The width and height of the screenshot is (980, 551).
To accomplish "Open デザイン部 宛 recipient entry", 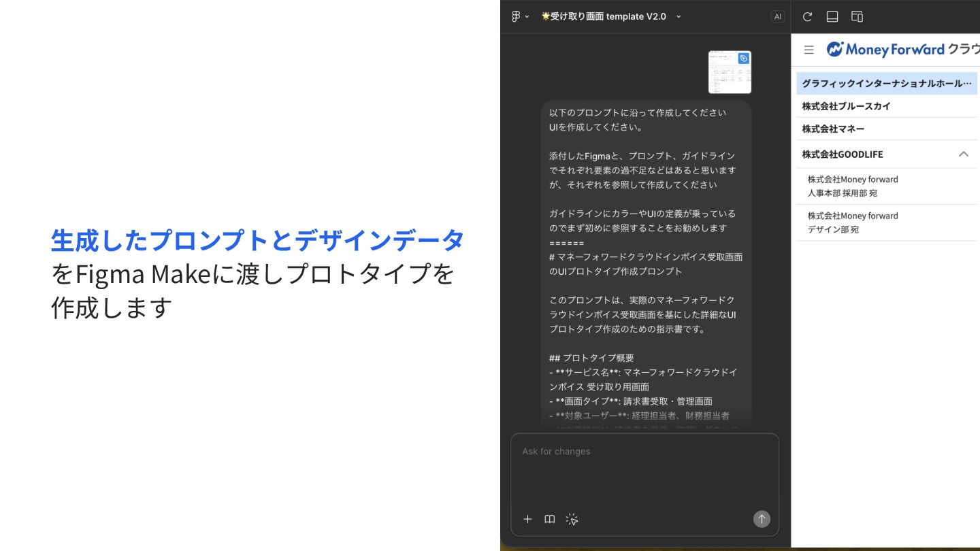I will coord(887,222).
